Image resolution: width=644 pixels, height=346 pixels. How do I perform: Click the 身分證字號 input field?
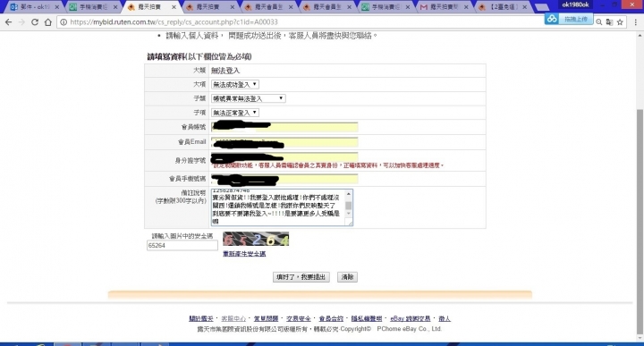point(284,156)
